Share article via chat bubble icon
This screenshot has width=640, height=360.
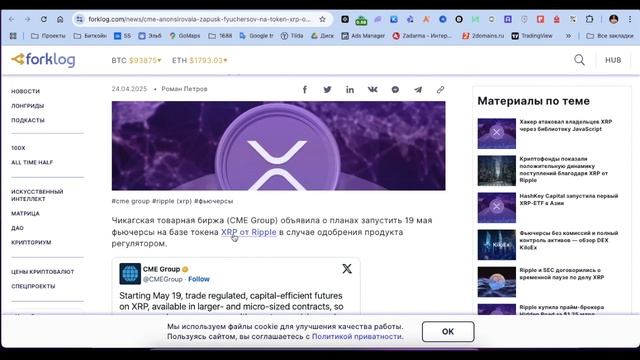click(395, 89)
